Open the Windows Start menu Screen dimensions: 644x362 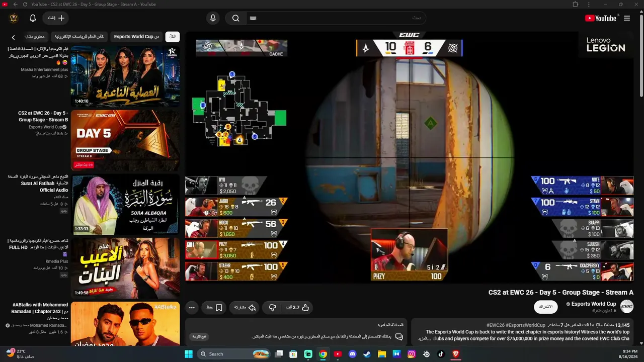pos(188,354)
